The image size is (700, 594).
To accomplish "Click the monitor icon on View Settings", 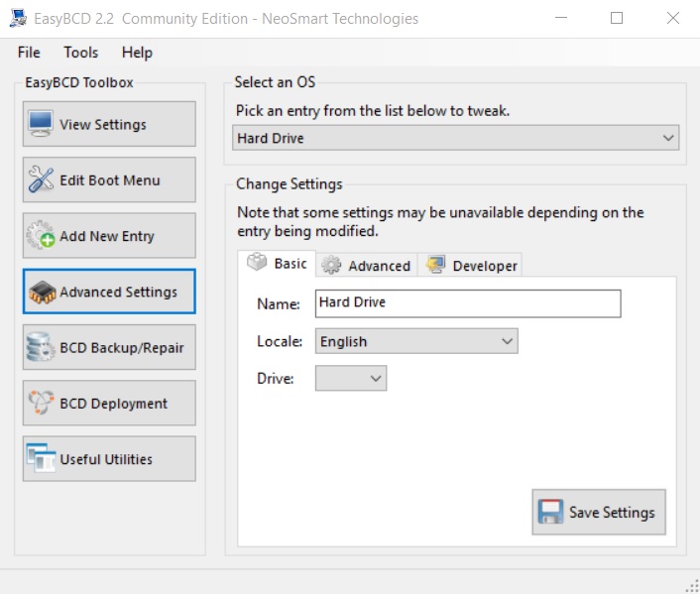I will (41, 124).
